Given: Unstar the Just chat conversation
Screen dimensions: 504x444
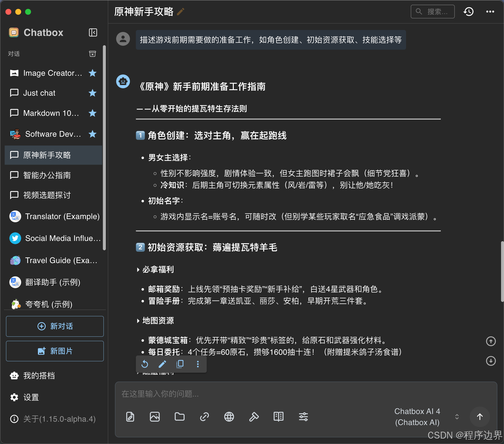Looking at the screenshot, I should 93,93.
